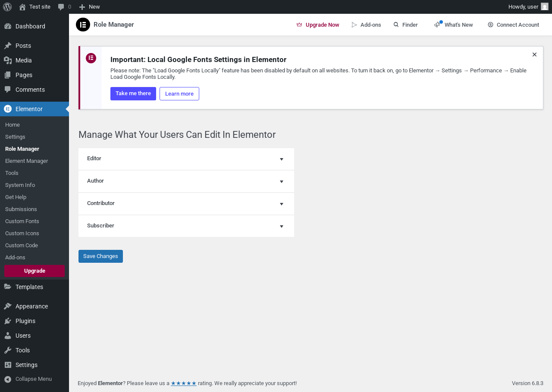Screen dimensions: 552x392
Task: Click the New label in admin bar
Action: click(94, 7)
